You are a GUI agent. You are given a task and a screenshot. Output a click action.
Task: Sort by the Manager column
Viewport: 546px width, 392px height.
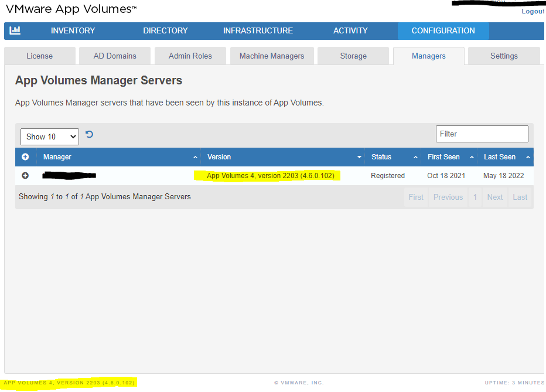118,157
